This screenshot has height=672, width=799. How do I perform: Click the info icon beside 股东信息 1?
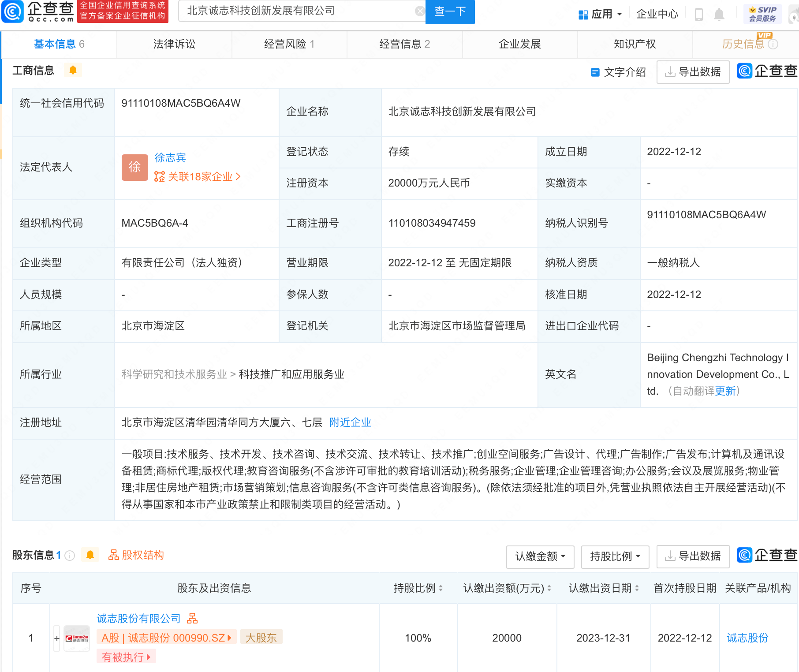point(70,556)
